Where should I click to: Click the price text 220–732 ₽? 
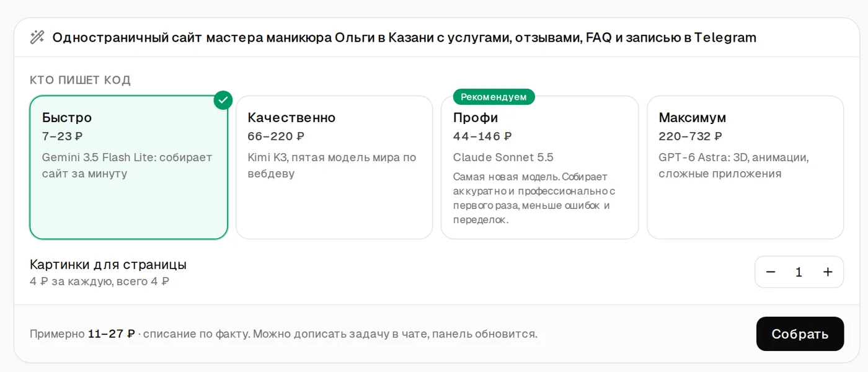tap(690, 136)
